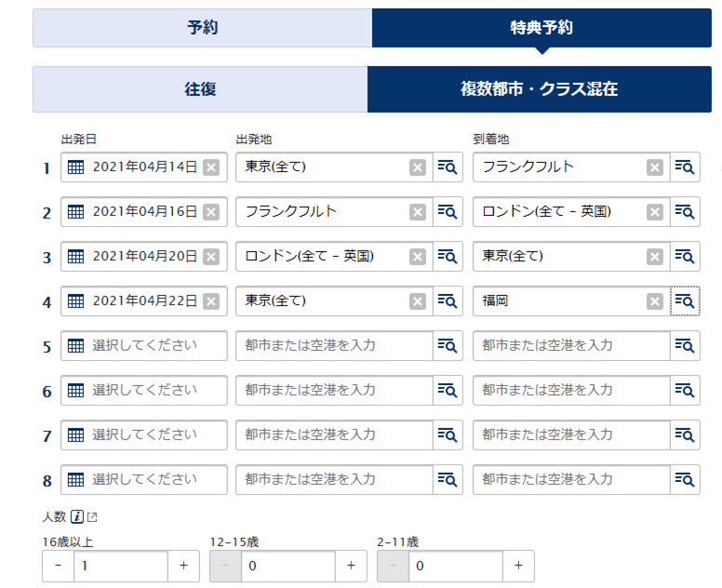Open airport search for row 2 destination
722x588 pixels.
pyautogui.click(x=685, y=212)
